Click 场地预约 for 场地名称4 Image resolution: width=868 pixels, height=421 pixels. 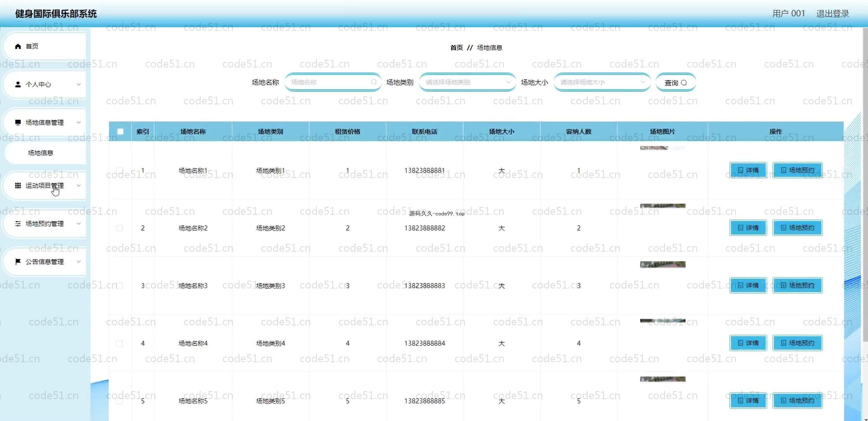point(797,343)
